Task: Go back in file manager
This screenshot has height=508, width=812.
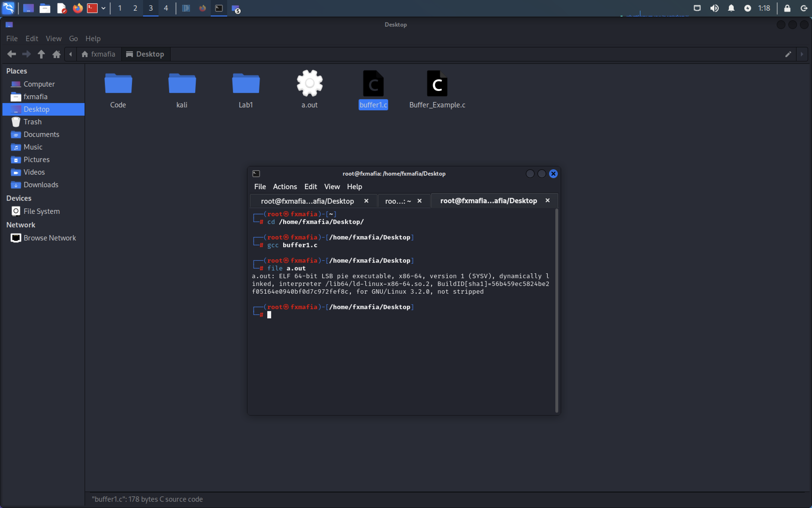Action: 11,54
